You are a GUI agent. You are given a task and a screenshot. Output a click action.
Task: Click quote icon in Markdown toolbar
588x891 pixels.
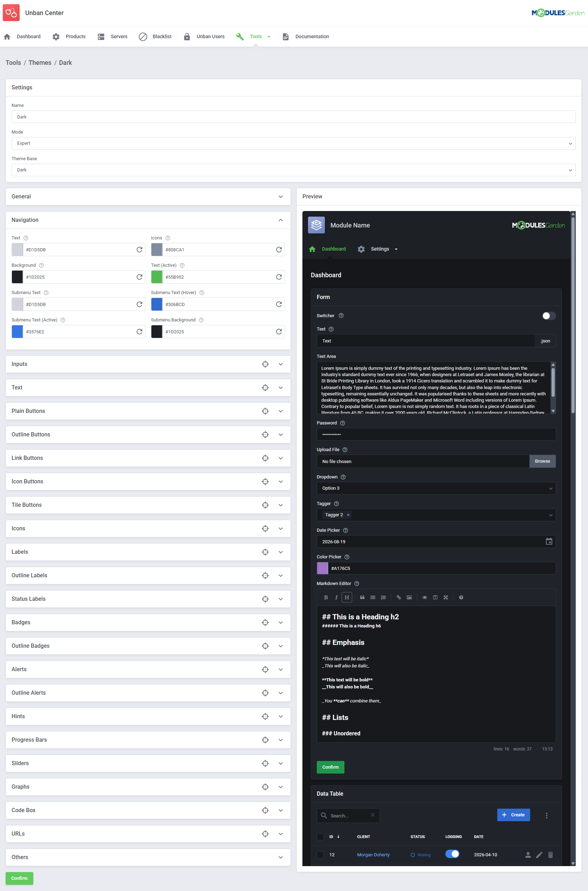click(x=362, y=597)
